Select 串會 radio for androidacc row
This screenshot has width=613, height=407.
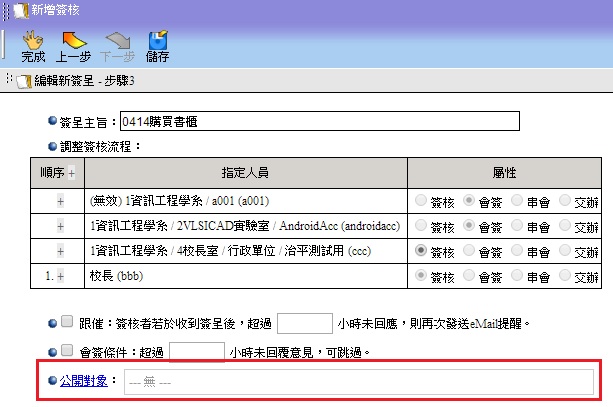(x=517, y=225)
